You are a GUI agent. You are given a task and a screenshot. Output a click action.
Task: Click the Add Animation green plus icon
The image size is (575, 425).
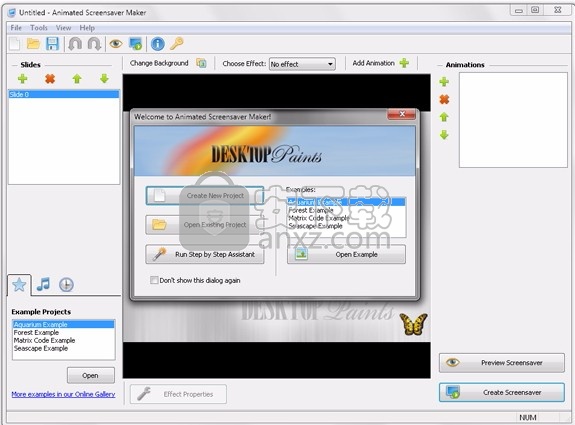pyautogui.click(x=404, y=63)
